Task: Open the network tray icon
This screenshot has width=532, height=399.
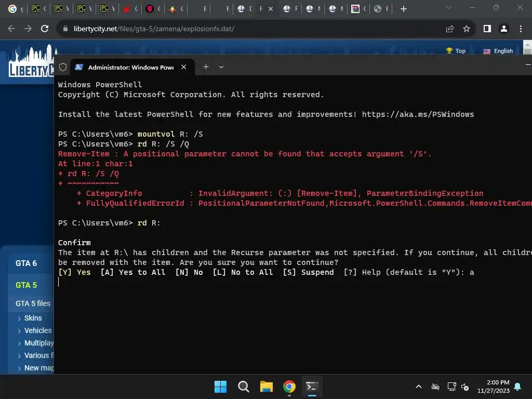Action: [x=451, y=387]
